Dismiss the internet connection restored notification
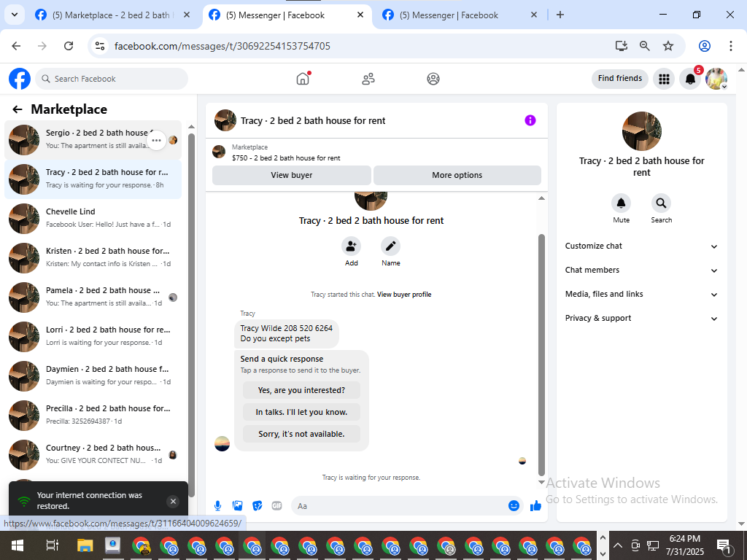Viewport: 747px width, 560px height. point(174,501)
